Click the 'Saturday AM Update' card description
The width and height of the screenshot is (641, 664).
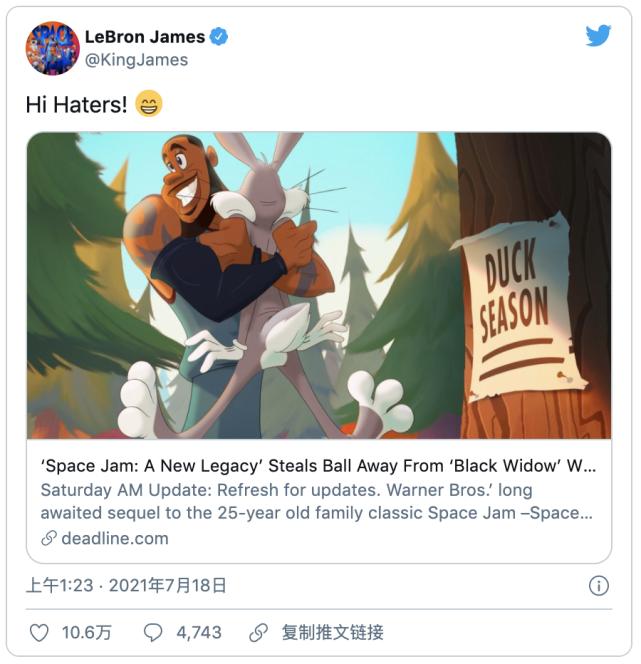click(x=316, y=501)
